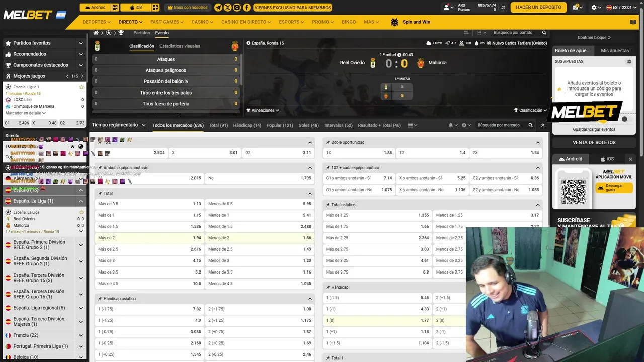The width and height of the screenshot is (644, 362).
Task: Pin the 1X2 + cada equipo anotará market
Action: pyautogui.click(x=328, y=168)
